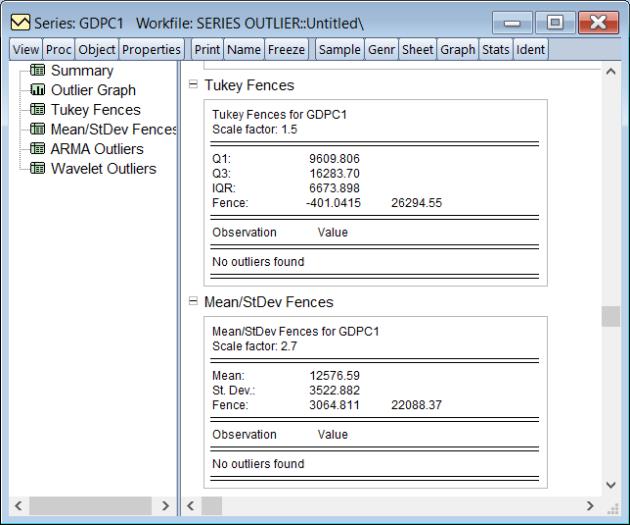Image resolution: width=630 pixels, height=525 pixels.
Task: Select Wavelet Outliers in the tree
Action: 104,168
